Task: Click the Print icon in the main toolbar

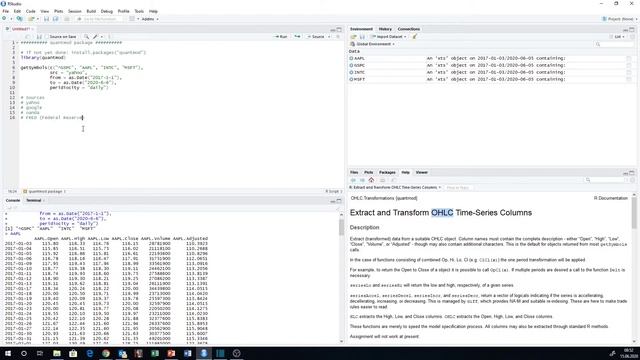Action: (x=67, y=19)
